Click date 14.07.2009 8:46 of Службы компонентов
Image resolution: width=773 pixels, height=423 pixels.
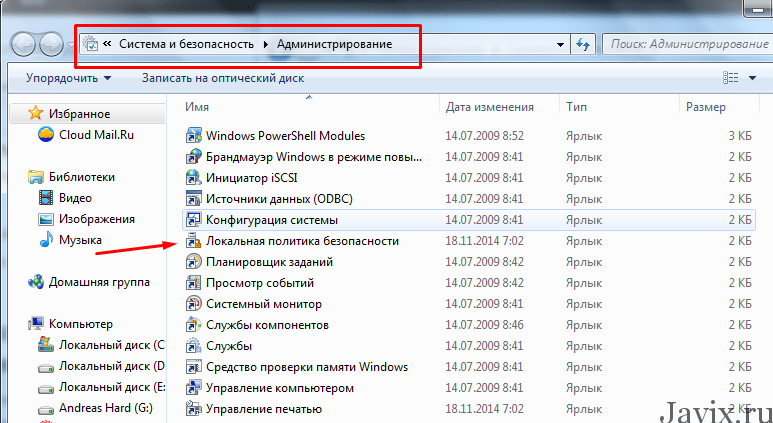point(484,325)
